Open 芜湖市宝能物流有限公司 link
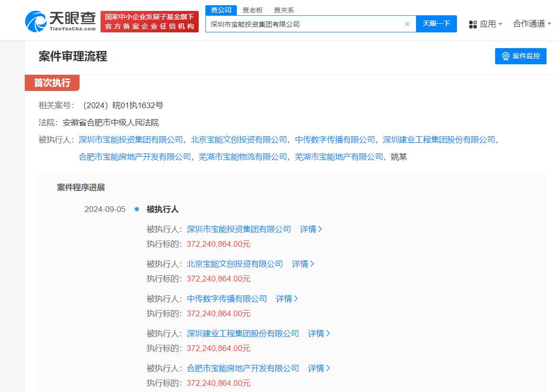This screenshot has width=558, height=392. click(243, 157)
